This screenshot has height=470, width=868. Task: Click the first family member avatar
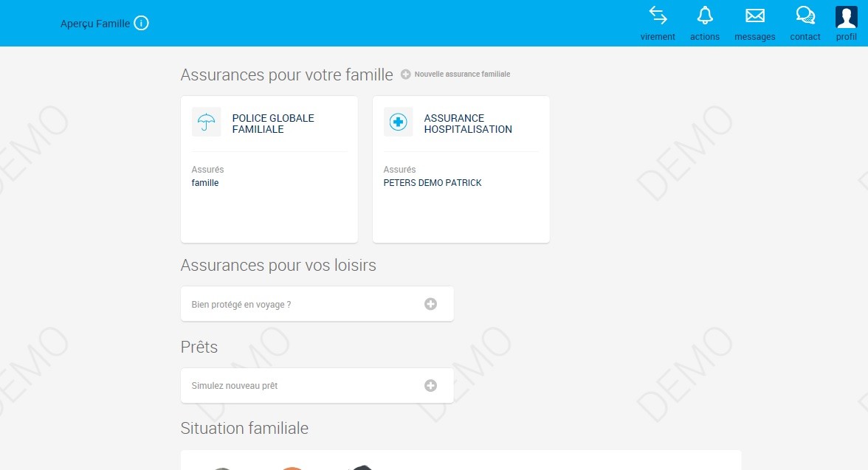tap(222, 467)
